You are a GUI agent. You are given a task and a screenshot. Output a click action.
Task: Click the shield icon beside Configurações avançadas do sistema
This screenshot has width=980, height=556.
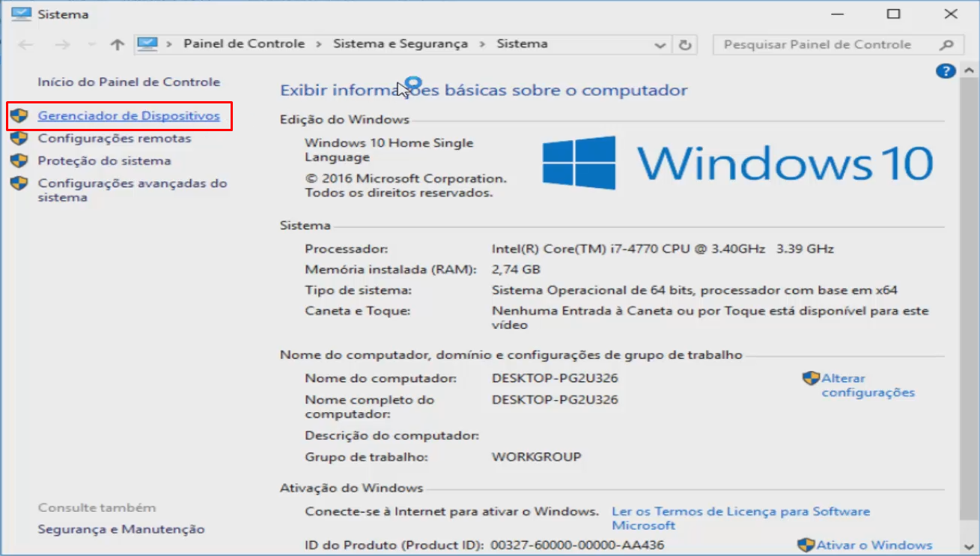[19, 184]
